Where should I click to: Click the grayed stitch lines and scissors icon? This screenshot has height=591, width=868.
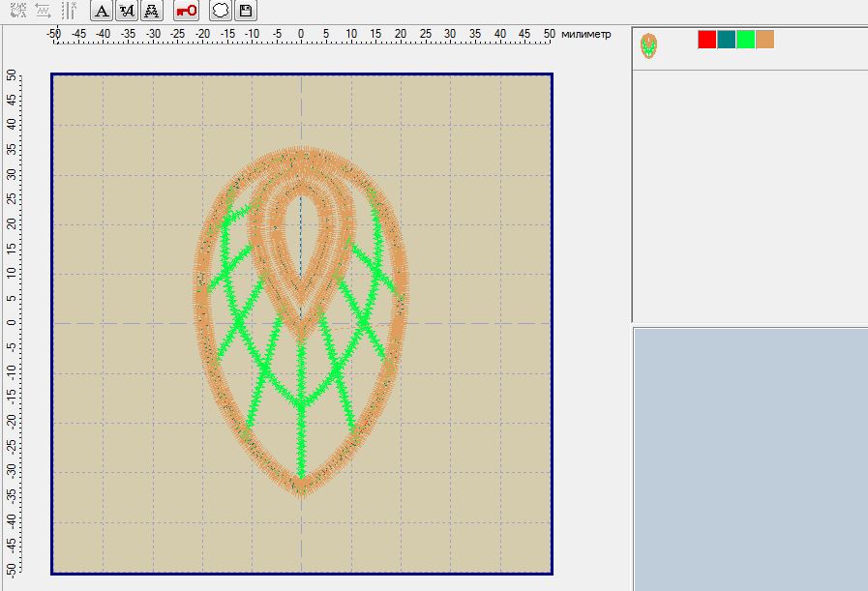coord(69,11)
